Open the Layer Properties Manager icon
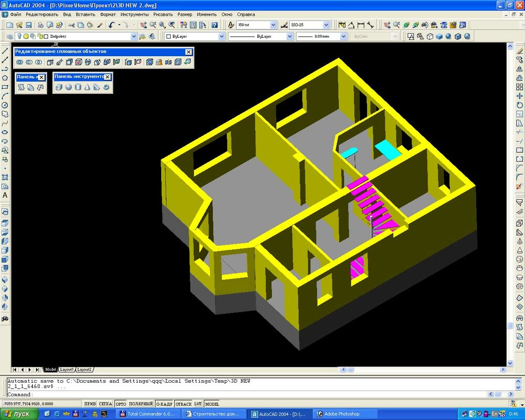The height and width of the screenshot is (420, 525). click(10, 36)
